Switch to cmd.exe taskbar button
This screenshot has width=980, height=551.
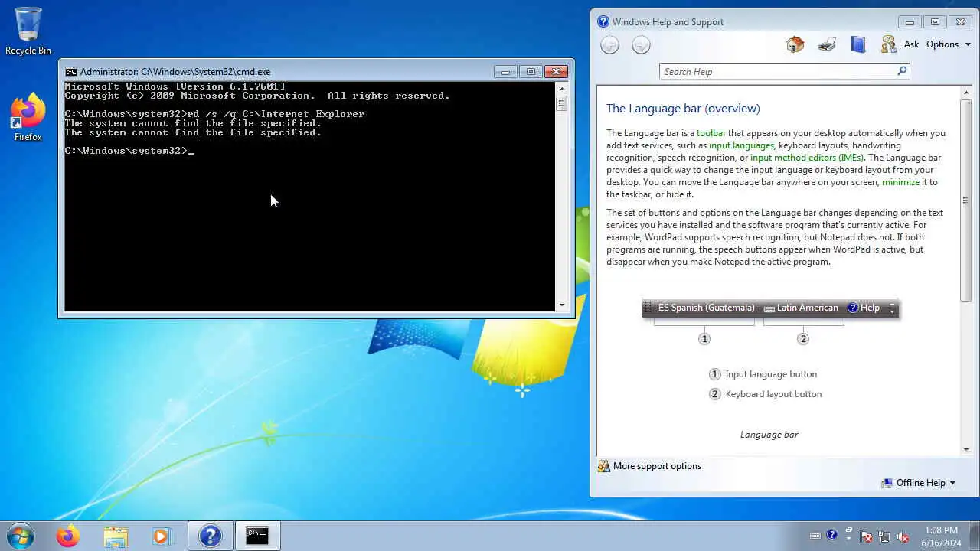point(257,536)
